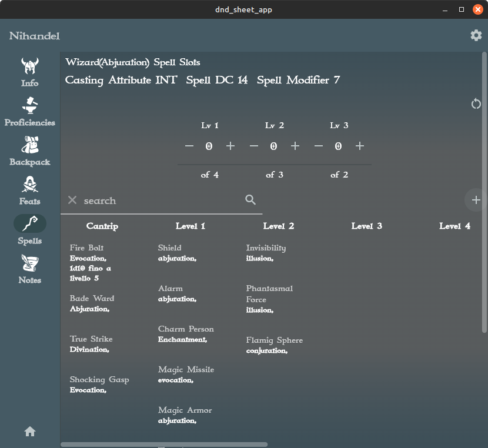Click the horizontal scrollbar at bottom
This screenshot has width=488, height=448.
(164, 444)
